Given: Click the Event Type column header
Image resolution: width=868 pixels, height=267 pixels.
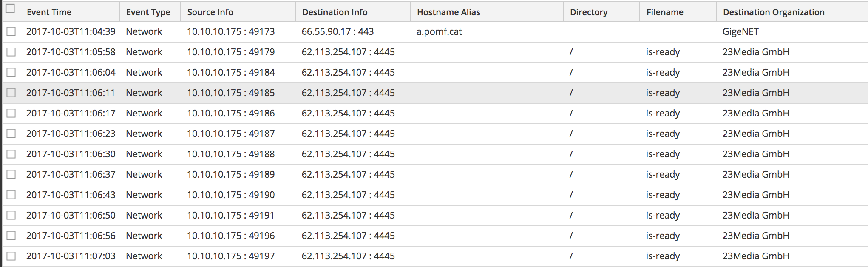Looking at the screenshot, I should pos(148,12).
